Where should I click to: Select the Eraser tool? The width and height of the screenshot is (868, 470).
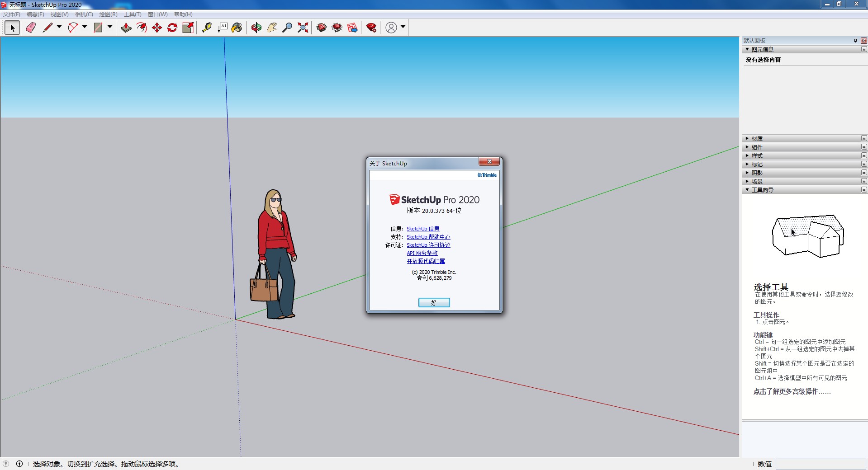[31, 28]
